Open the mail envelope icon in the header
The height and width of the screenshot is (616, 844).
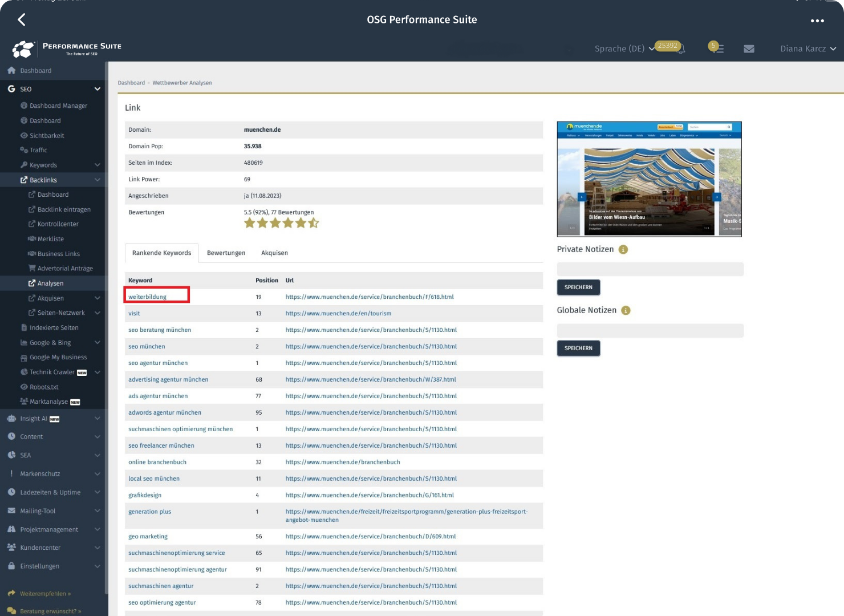click(749, 48)
